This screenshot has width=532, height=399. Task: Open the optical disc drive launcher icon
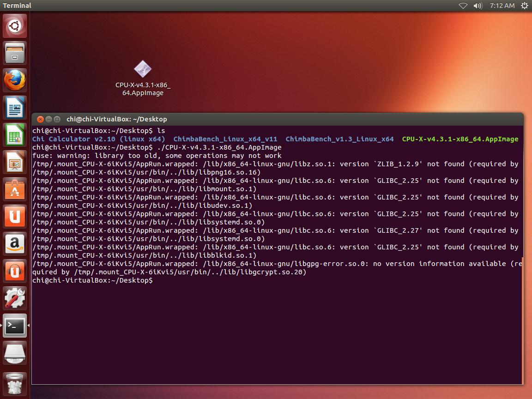click(x=15, y=352)
